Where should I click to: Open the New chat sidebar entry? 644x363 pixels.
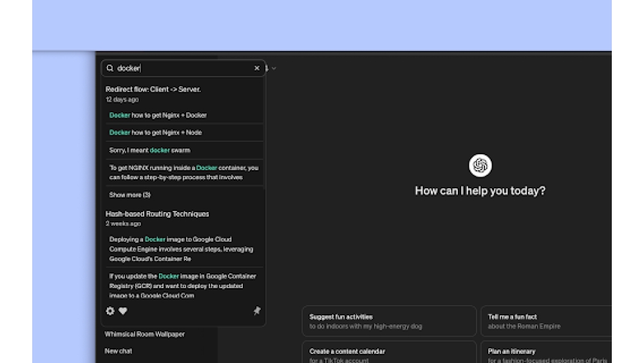click(118, 351)
